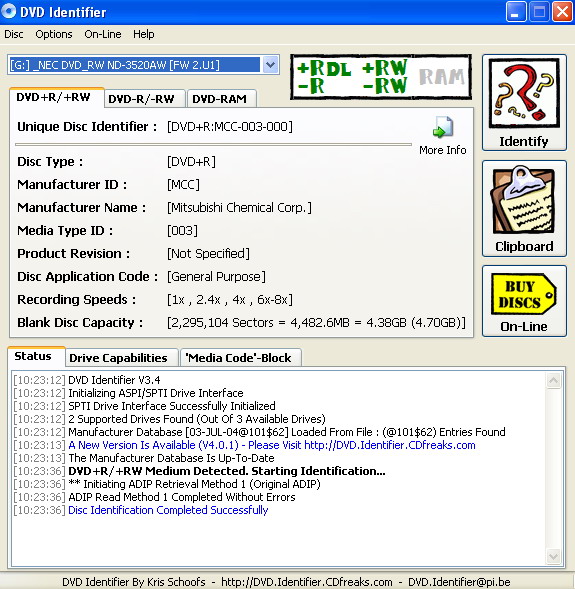Viewport: 575px width, 589px height.
Task: Click the Identify question marks icon
Action: [x=524, y=94]
